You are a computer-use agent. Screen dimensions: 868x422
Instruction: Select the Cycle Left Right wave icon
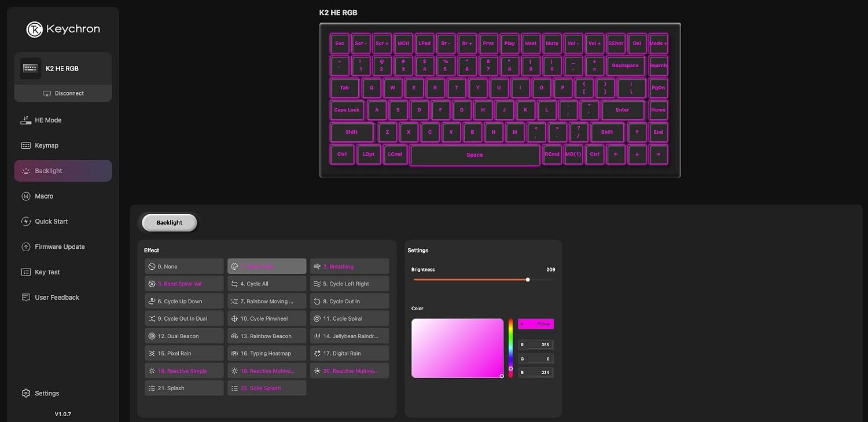[317, 284]
